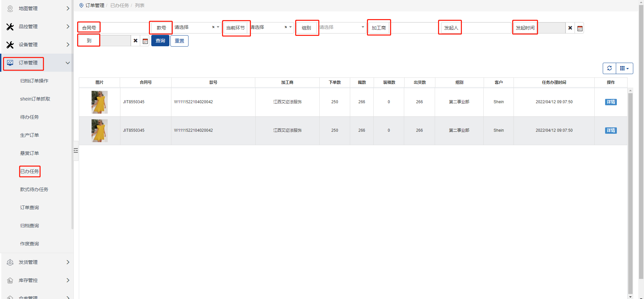Go to 订单查询 menu item
Screen dimensions: 644x299
tap(30, 207)
